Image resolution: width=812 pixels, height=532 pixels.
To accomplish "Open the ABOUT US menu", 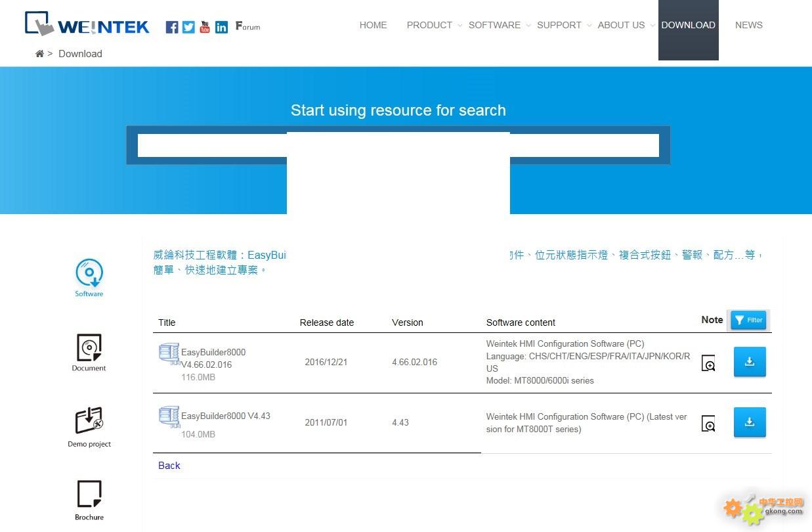I will [621, 25].
